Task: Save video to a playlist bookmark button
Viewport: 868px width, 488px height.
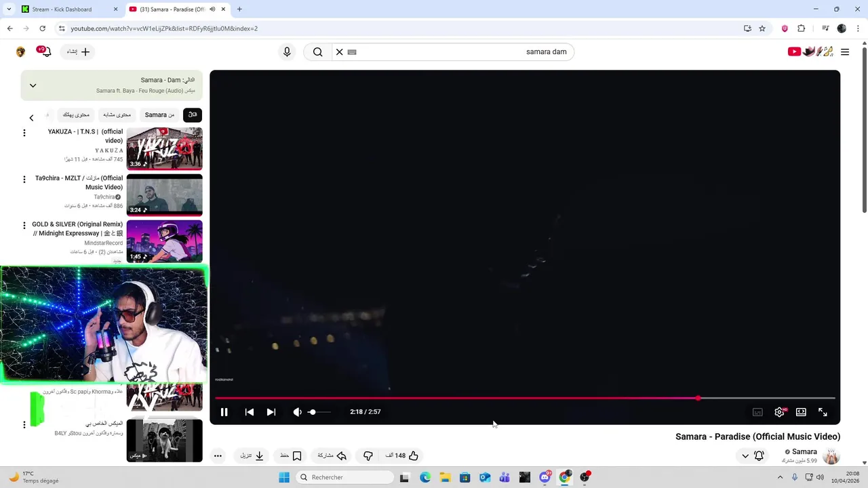Action: [290, 455]
